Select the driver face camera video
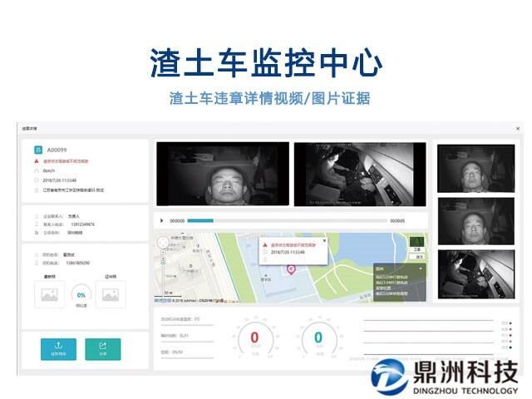Screen dimensions: 532x399 [x=223, y=173]
